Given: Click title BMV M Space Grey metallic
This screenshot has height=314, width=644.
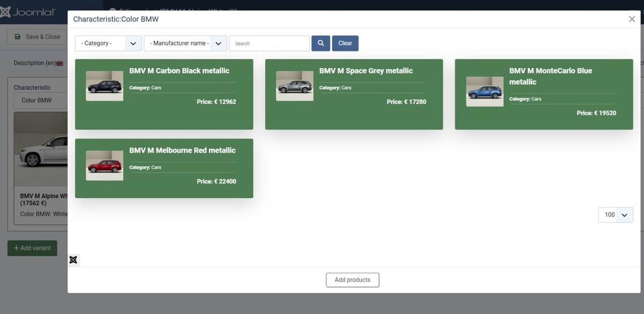Looking at the screenshot, I should (x=366, y=71).
